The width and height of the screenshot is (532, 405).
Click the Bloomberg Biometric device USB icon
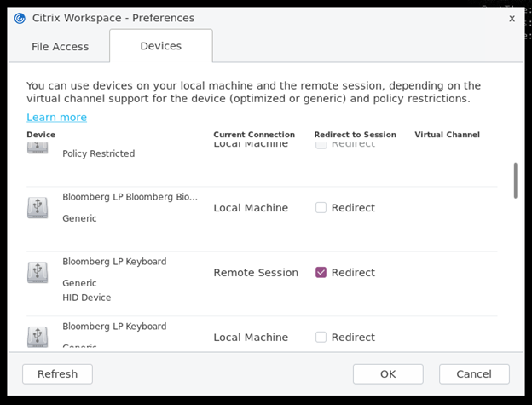pyautogui.click(x=38, y=207)
